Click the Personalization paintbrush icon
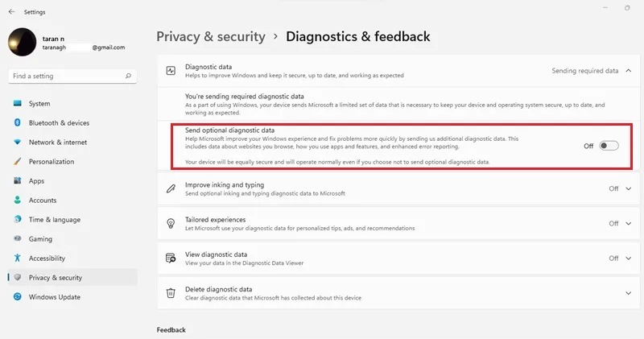 coord(17,161)
